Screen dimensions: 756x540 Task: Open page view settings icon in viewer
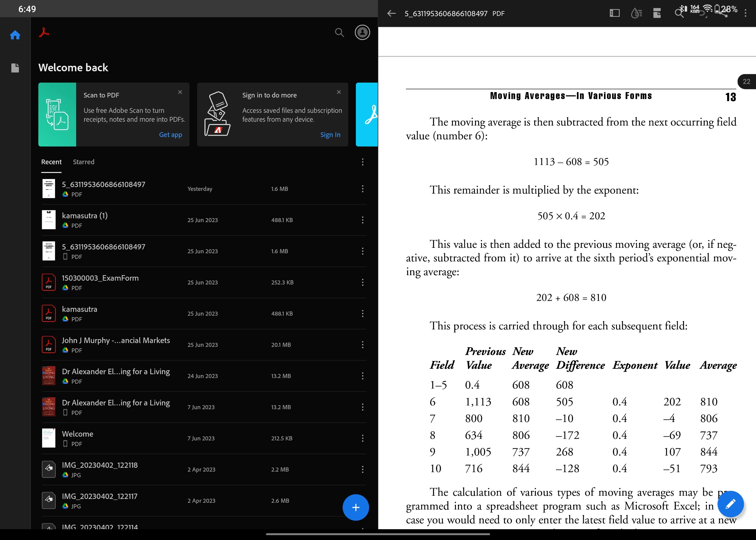[x=657, y=13]
